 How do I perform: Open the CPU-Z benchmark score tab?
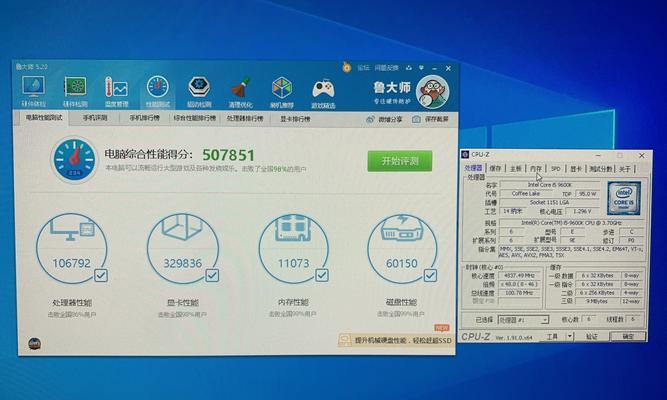600,169
